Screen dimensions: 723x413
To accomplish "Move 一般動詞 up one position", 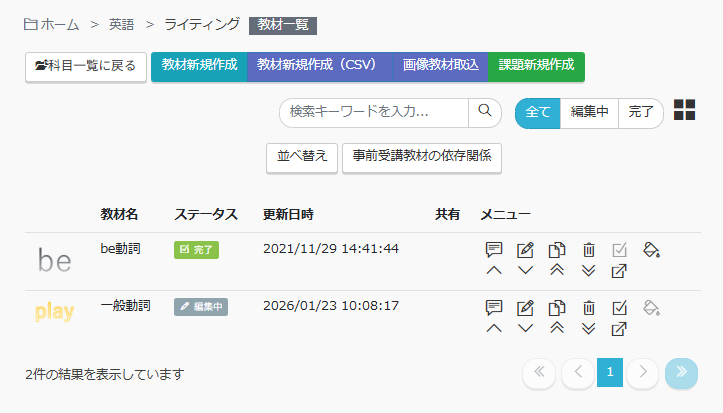I will tap(493, 329).
